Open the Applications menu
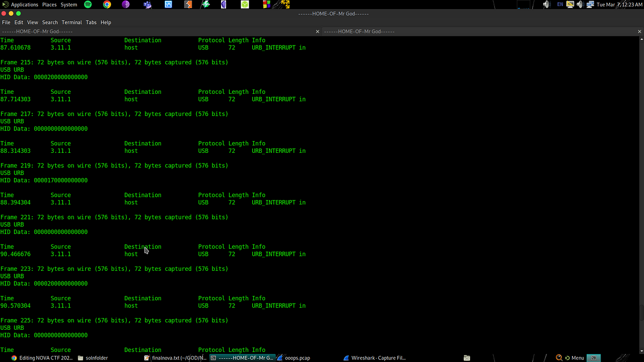The height and width of the screenshot is (362, 644). pyautogui.click(x=24, y=4)
